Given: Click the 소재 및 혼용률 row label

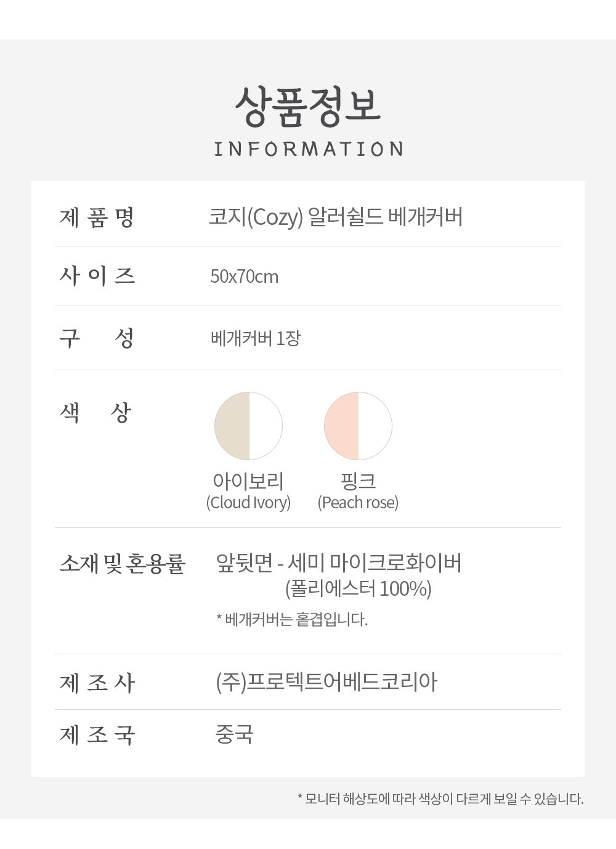Looking at the screenshot, I should click(x=122, y=563).
